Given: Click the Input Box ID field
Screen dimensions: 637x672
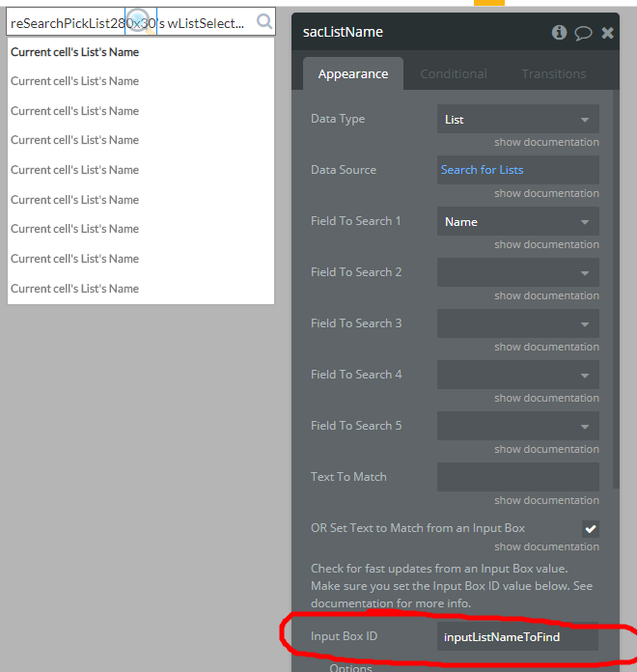Looking at the screenshot, I should (x=517, y=637).
